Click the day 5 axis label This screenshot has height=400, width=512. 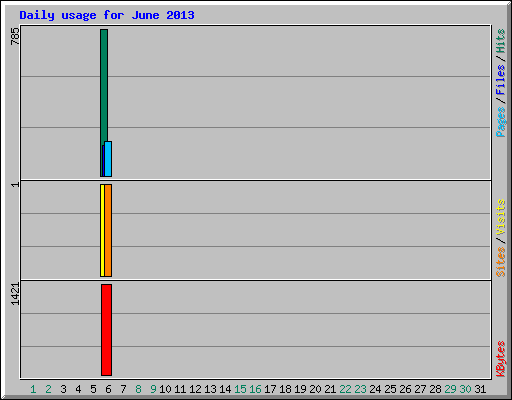[x=93, y=389]
